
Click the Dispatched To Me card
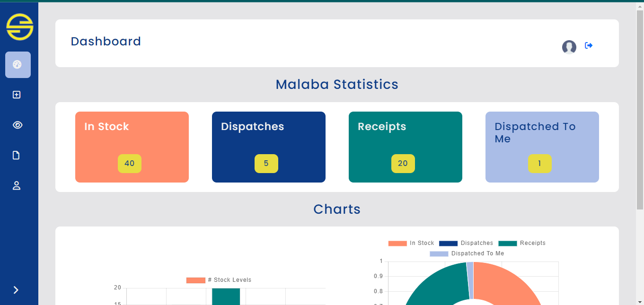tap(542, 147)
